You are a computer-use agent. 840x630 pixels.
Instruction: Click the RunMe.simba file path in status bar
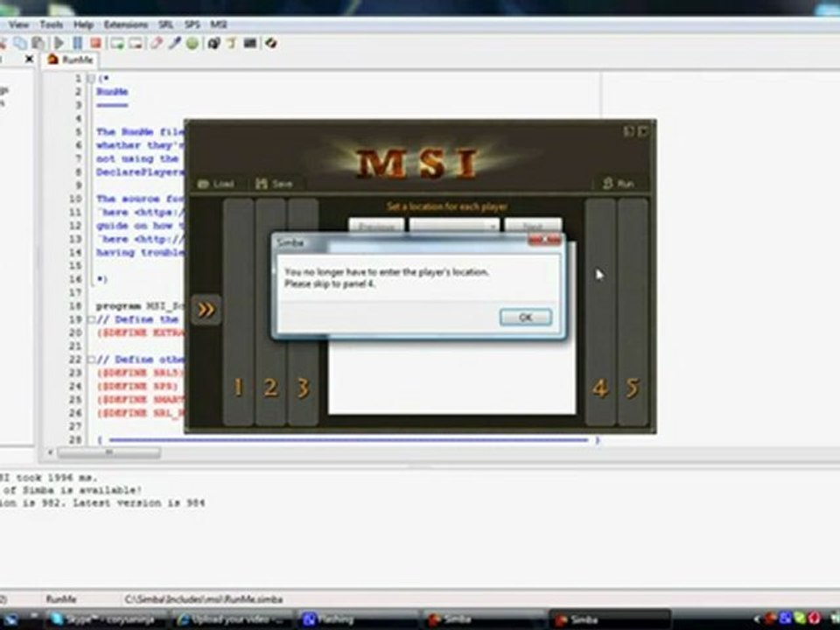(x=204, y=599)
